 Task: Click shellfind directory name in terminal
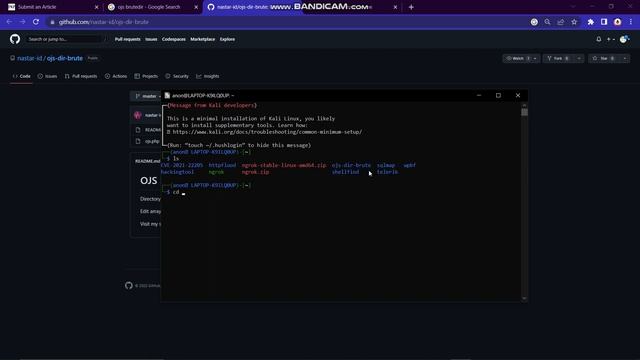[x=345, y=172]
